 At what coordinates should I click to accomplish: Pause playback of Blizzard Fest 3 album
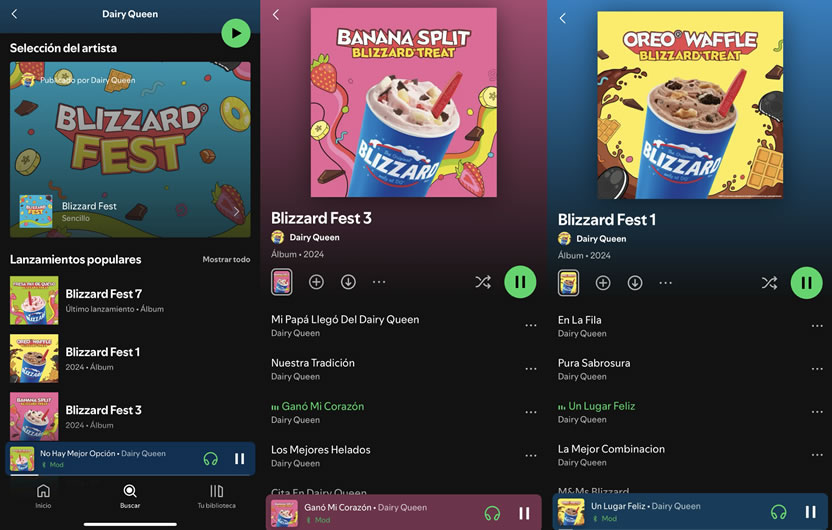tap(520, 282)
